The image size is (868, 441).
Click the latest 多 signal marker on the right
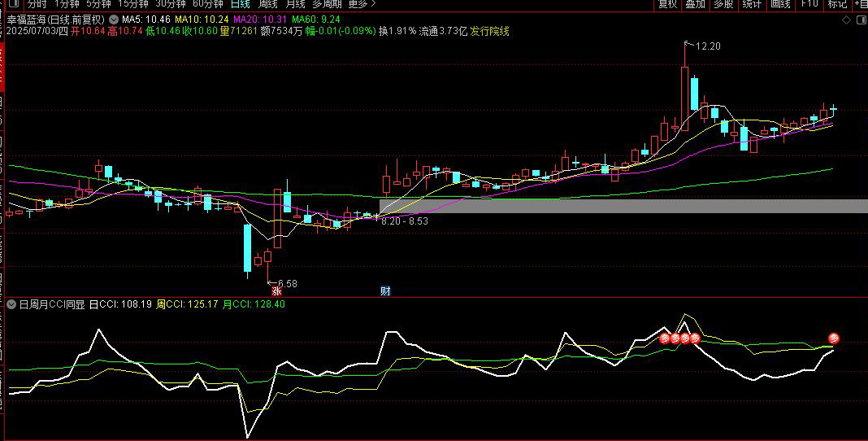834,338
